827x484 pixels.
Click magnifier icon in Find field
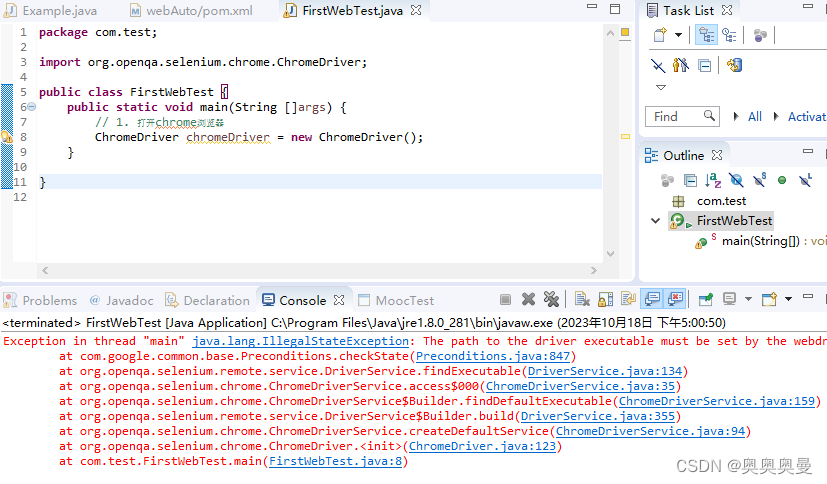709,115
